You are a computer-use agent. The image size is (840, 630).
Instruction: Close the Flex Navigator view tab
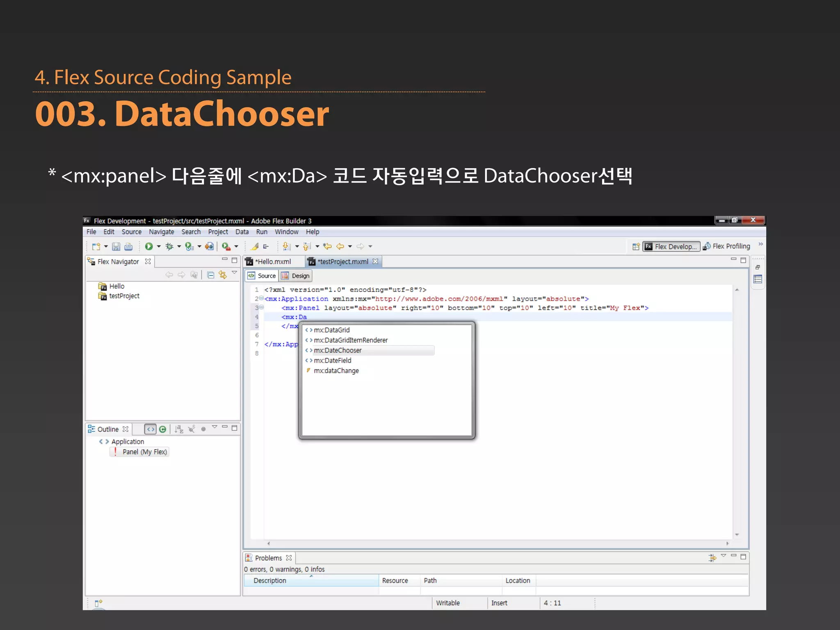pyautogui.click(x=148, y=262)
